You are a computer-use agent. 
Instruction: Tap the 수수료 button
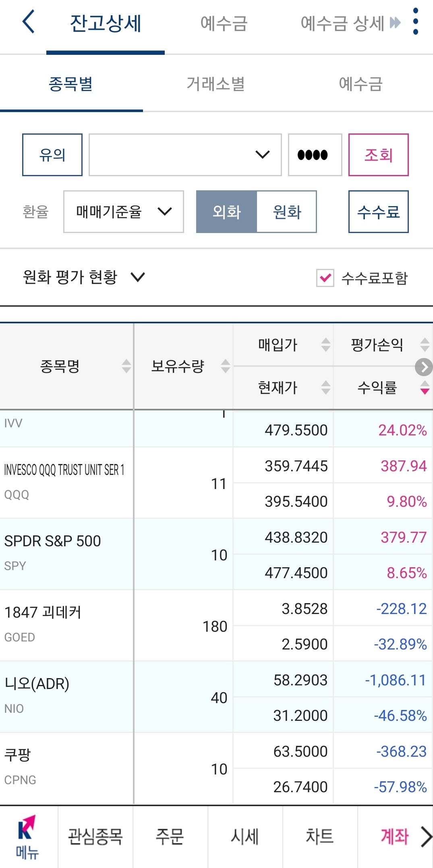point(378,212)
